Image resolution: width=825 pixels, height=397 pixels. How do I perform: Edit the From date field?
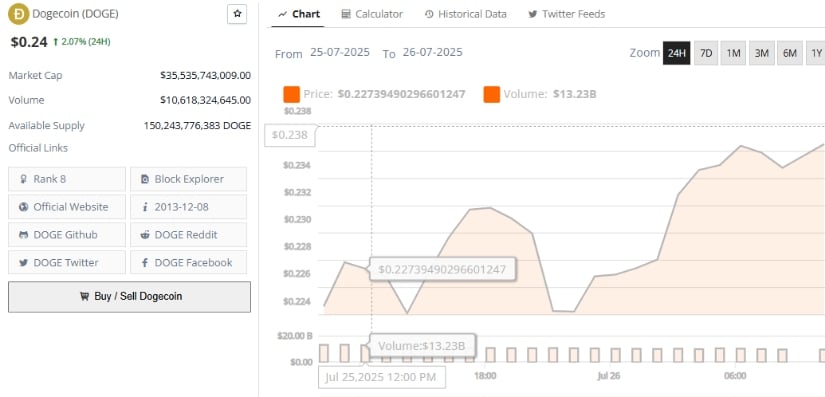[340, 52]
